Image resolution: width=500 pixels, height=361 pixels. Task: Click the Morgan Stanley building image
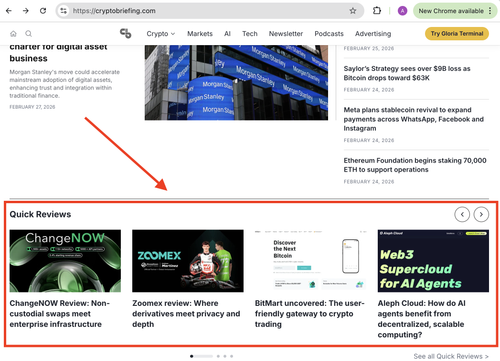click(x=236, y=82)
